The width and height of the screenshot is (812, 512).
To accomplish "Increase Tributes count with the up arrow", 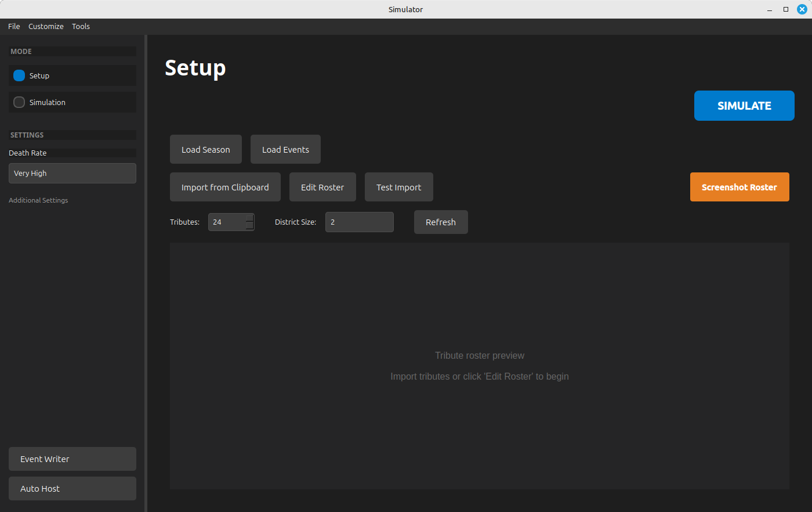I will [249, 218].
